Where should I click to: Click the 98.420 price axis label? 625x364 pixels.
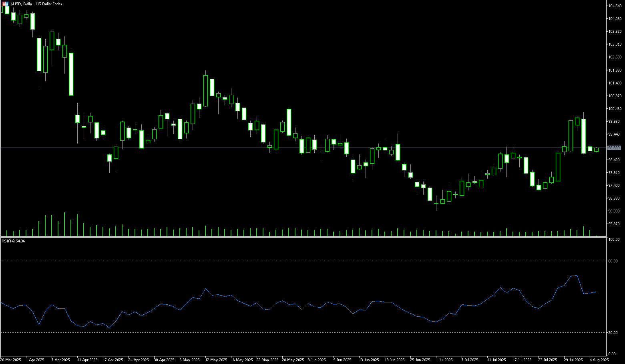point(614,160)
